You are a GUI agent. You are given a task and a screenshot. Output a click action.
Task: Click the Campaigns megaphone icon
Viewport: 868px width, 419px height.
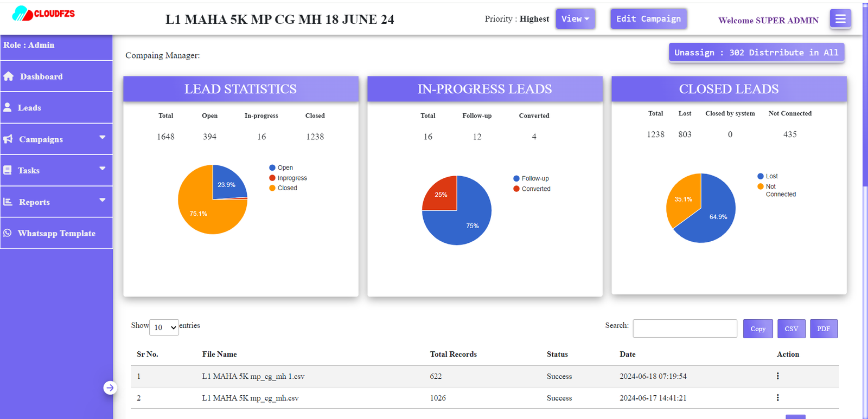(x=8, y=139)
